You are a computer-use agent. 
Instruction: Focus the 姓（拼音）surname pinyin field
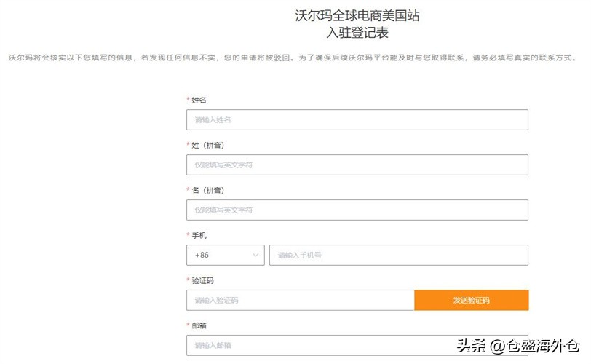click(357, 165)
